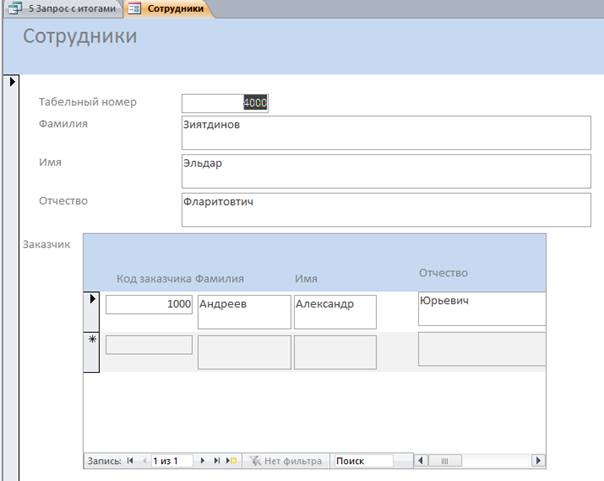Click the 'Запись:' navigator label

coord(104,461)
